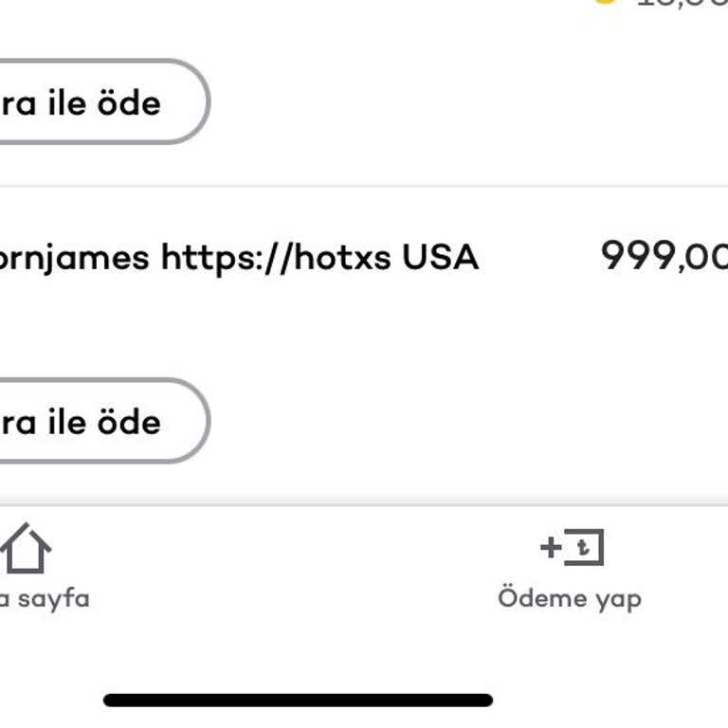Tap the black home indicator bar
The height and width of the screenshot is (728, 728).
[x=298, y=701]
